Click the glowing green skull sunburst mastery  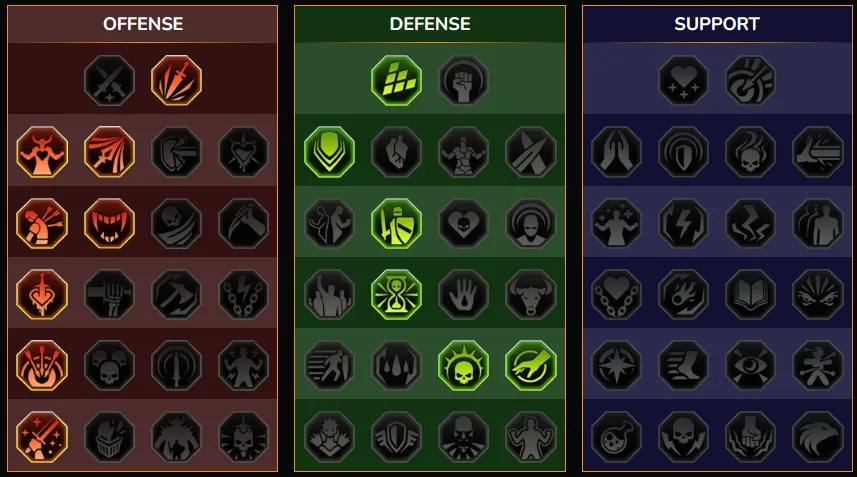click(x=463, y=366)
